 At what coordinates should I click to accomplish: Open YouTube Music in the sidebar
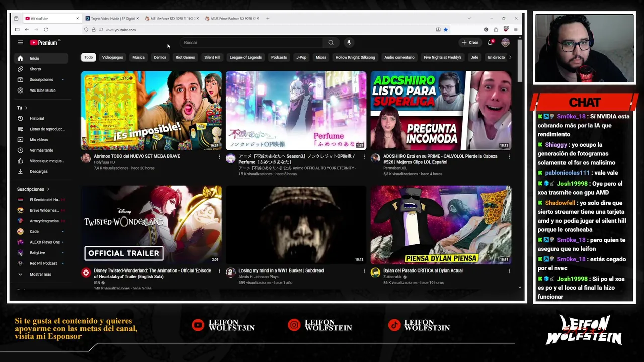click(x=42, y=90)
